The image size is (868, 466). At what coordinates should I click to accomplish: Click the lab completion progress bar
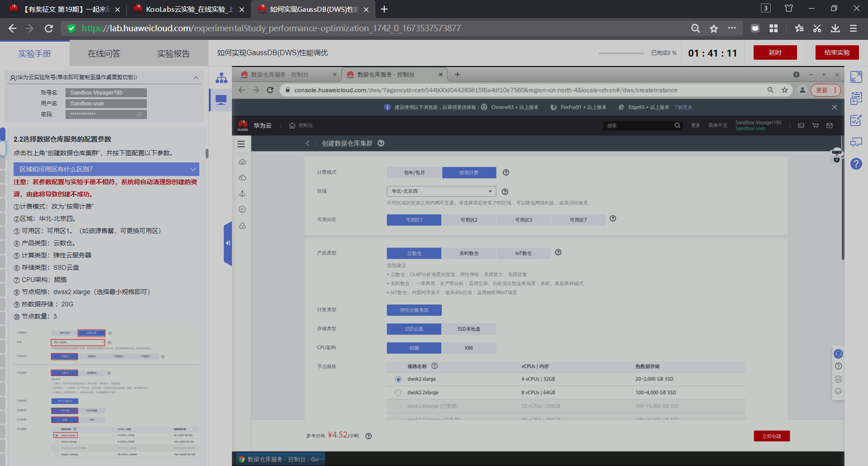click(x=622, y=53)
